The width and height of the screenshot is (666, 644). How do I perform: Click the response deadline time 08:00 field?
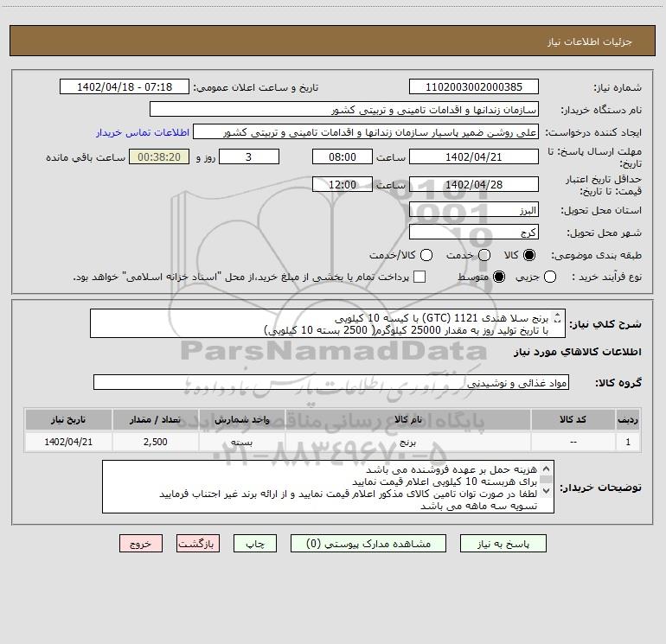(343, 156)
